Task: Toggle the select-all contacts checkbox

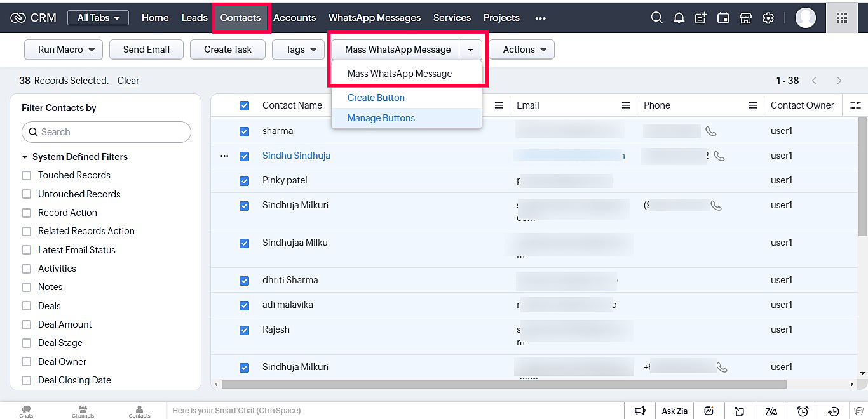Action: tap(245, 106)
